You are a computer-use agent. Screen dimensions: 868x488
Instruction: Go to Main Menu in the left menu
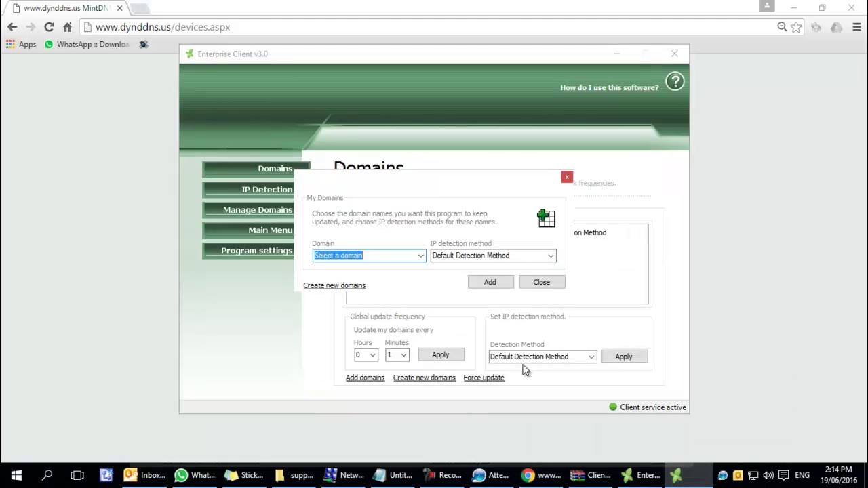click(x=249, y=230)
